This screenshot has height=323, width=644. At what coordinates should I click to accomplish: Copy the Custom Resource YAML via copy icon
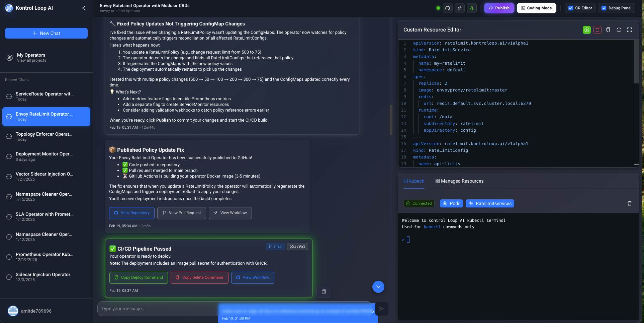point(608,30)
